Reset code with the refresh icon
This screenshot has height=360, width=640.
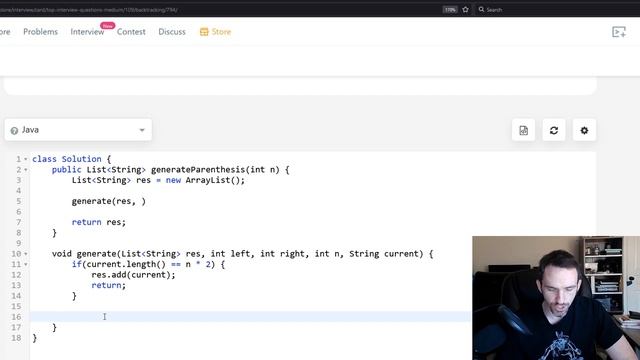click(x=554, y=130)
